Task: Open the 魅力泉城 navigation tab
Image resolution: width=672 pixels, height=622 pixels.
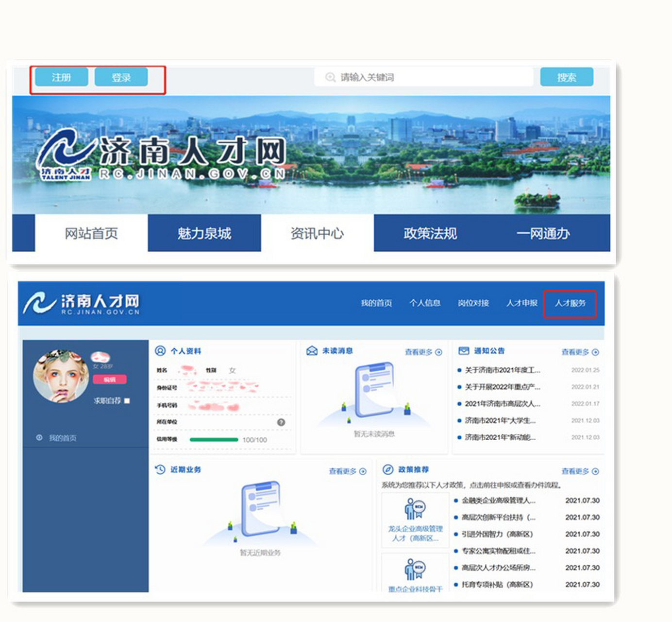Action: point(204,233)
